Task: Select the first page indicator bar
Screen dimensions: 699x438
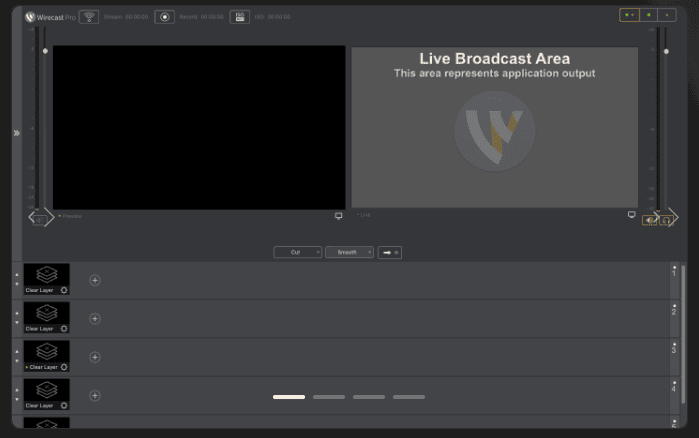Action: (289, 397)
